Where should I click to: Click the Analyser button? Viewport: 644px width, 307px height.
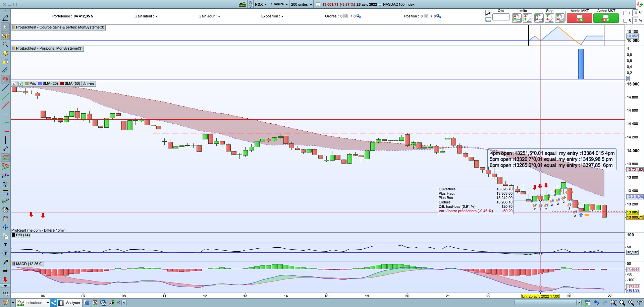(69, 303)
